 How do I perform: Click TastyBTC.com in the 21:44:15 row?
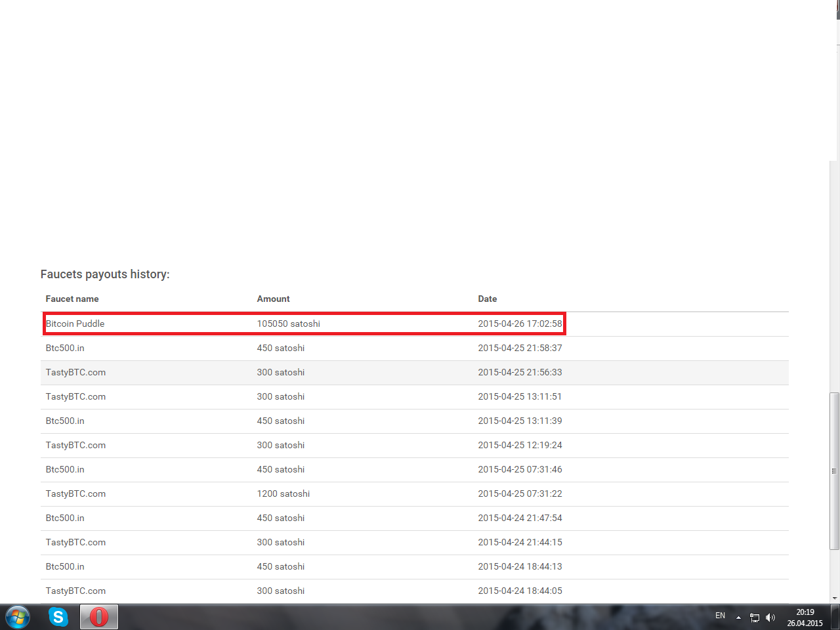pos(75,542)
